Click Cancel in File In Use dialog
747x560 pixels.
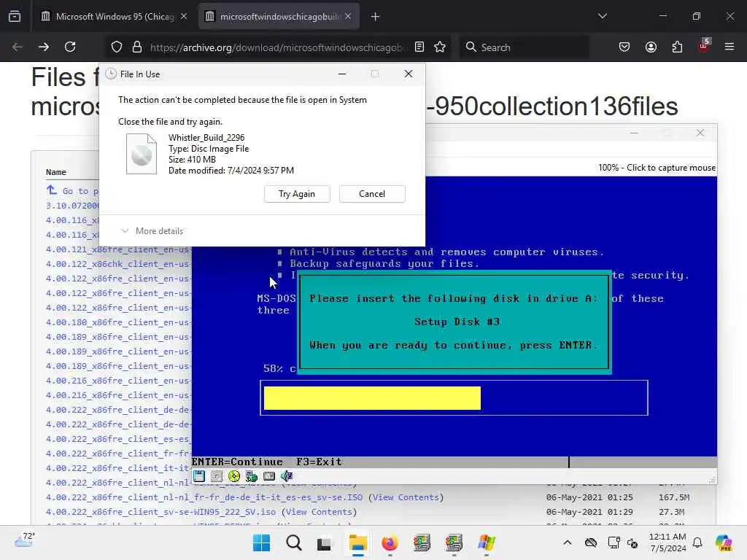[x=372, y=194]
